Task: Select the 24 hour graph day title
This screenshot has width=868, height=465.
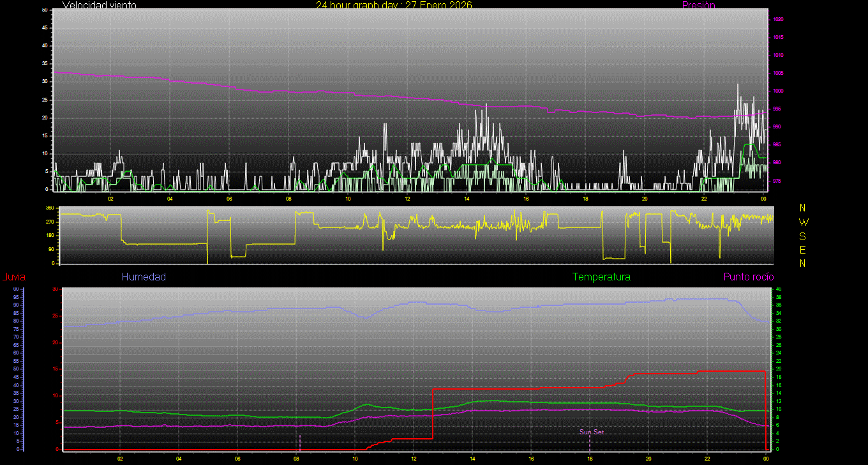Action: [394, 5]
